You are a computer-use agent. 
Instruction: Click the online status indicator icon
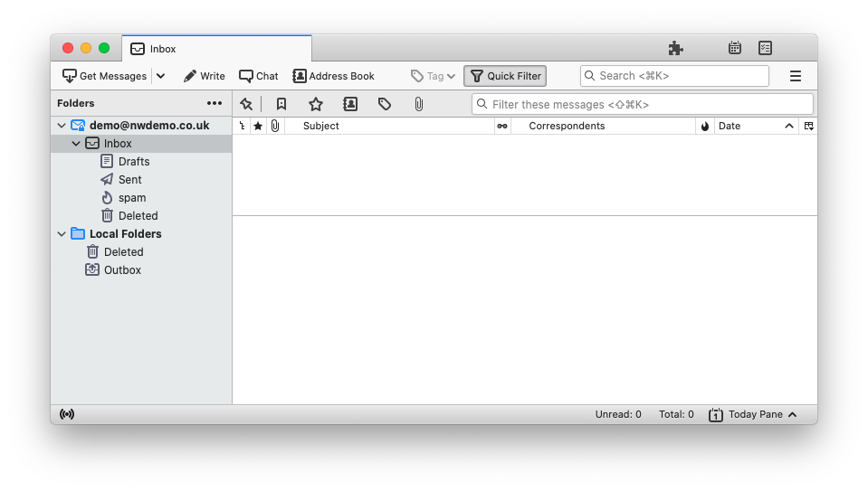(x=67, y=414)
